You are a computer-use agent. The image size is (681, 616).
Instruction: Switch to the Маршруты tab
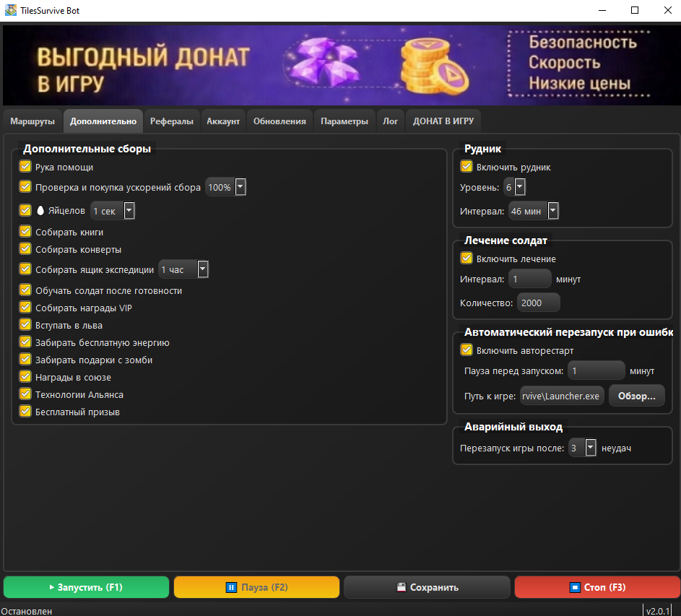click(x=32, y=121)
